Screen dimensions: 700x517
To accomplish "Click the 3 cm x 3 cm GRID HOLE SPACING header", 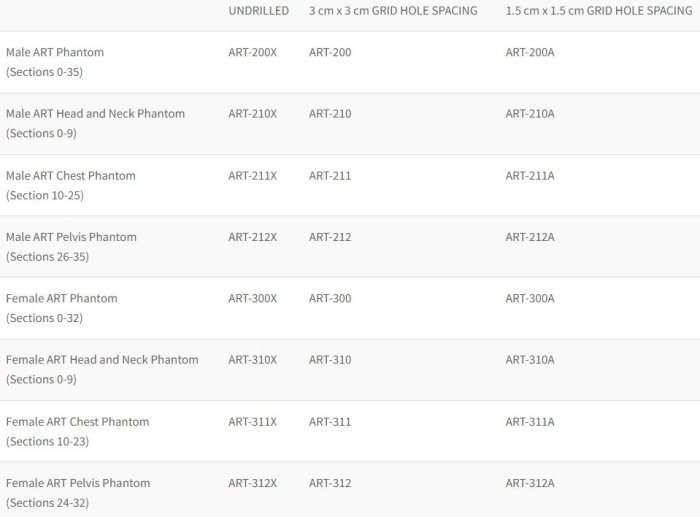I will tap(392, 11).
